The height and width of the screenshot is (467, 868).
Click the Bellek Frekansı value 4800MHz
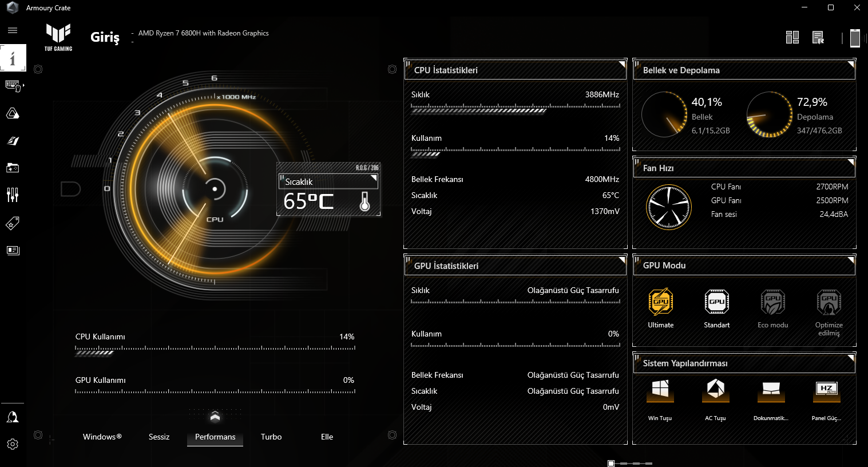click(602, 179)
